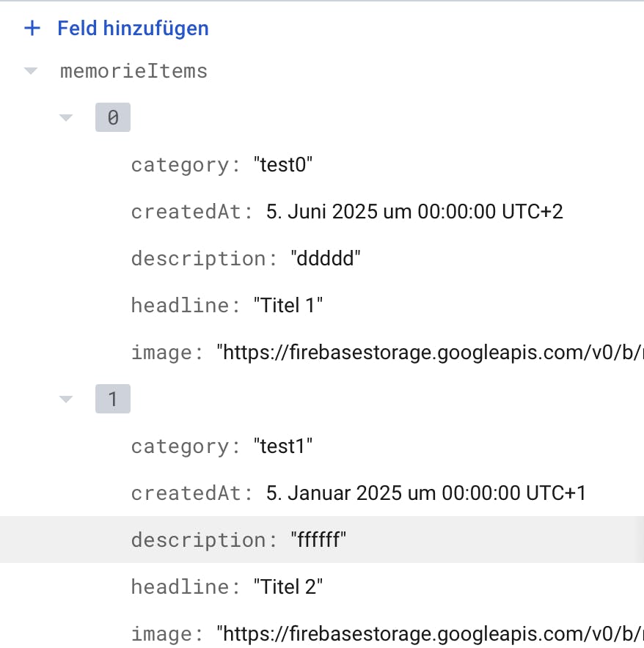The height and width of the screenshot is (648, 644).
Task: Click createdAt value 5. Januar 2025
Action: coord(426,493)
